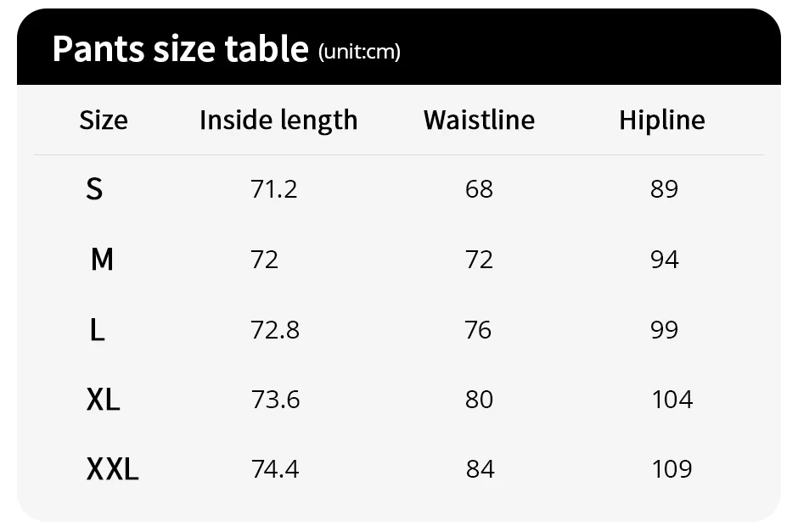Viewport: 798px width, 532px height.
Task: Click the Inside length column header
Action: [278, 120]
